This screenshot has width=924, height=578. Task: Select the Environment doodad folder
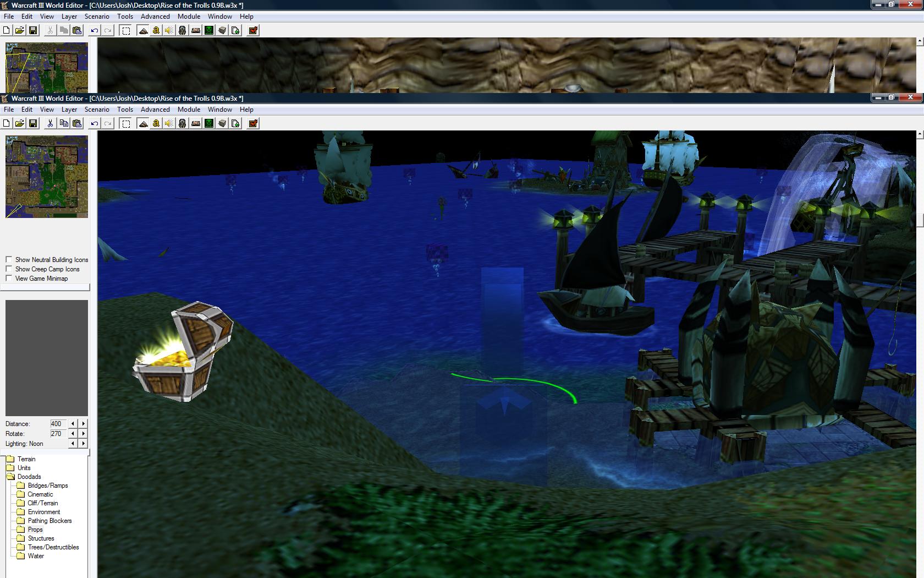[x=38, y=512]
